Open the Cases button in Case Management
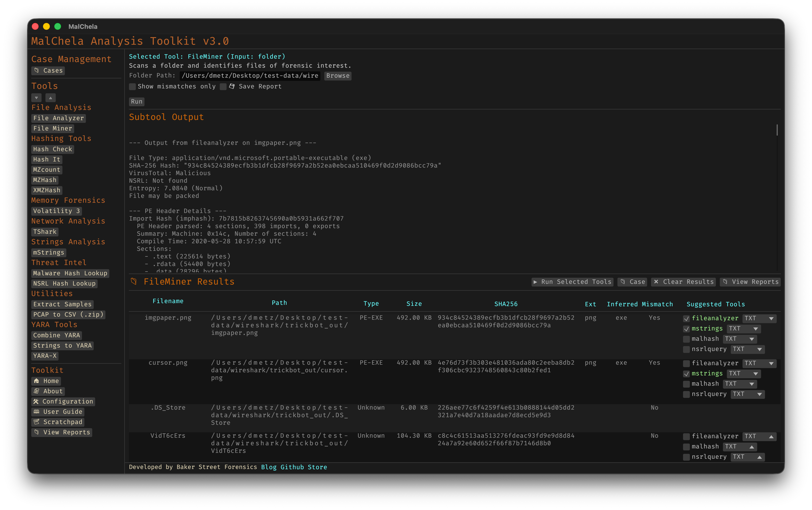Screen dimensions: 812x510 click(48, 70)
